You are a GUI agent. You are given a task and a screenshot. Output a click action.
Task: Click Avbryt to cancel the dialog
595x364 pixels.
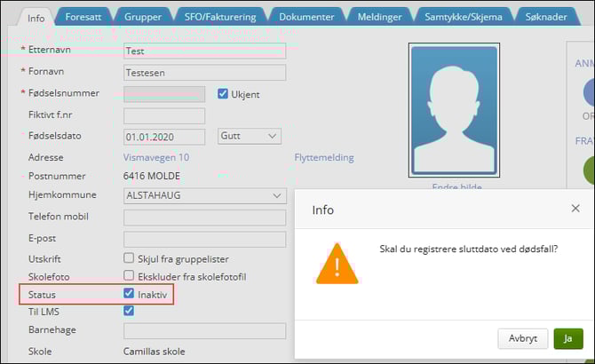[x=522, y=338]
